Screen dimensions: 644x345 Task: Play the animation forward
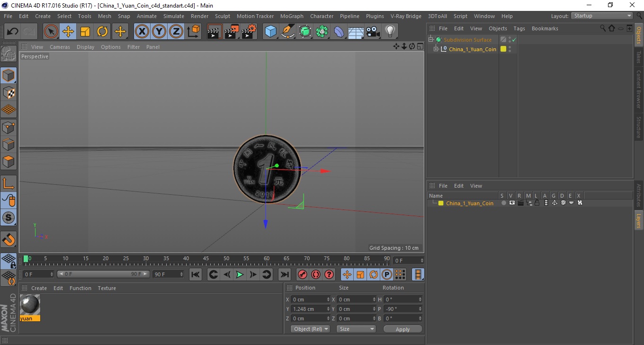[x=240, y=274]
